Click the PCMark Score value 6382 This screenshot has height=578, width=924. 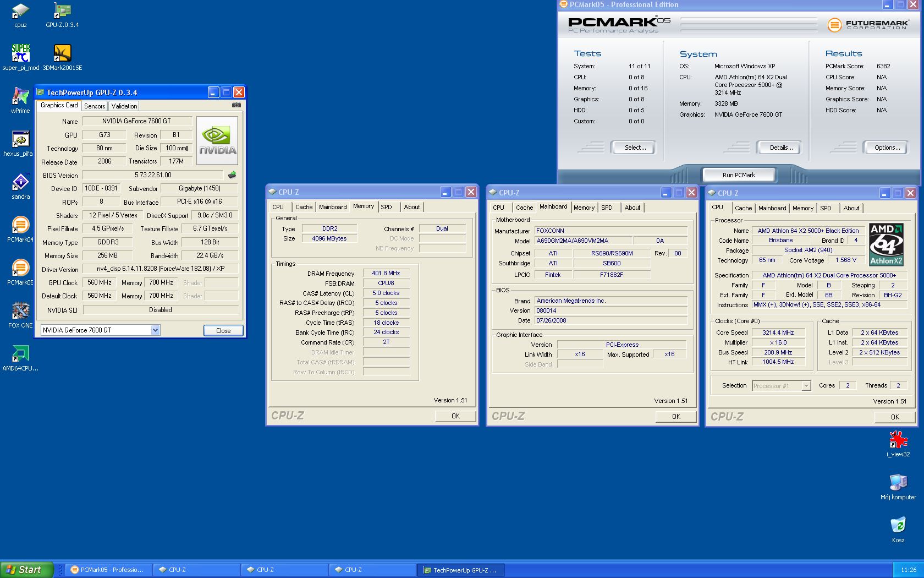[883, 66]
